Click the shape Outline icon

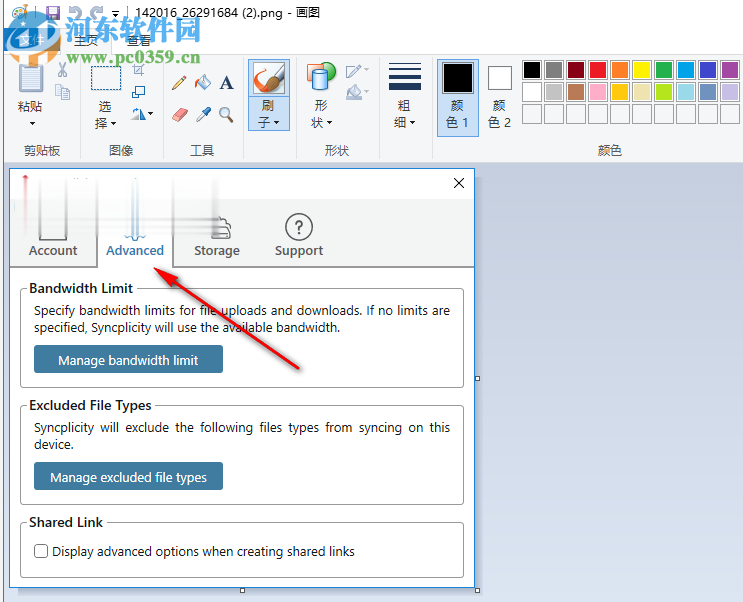[x=354, y=71]
